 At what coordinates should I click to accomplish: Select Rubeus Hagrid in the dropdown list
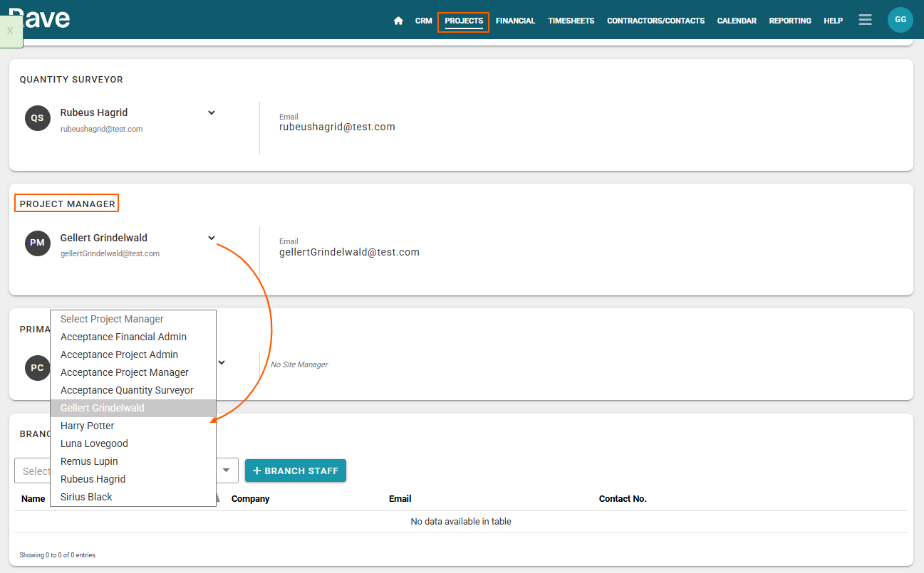tap(133, 479)
